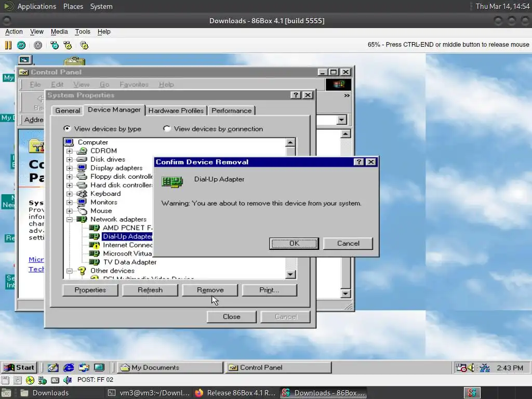
Task: Open 86Box settings gear icon
Action: (x=84, y=45)
